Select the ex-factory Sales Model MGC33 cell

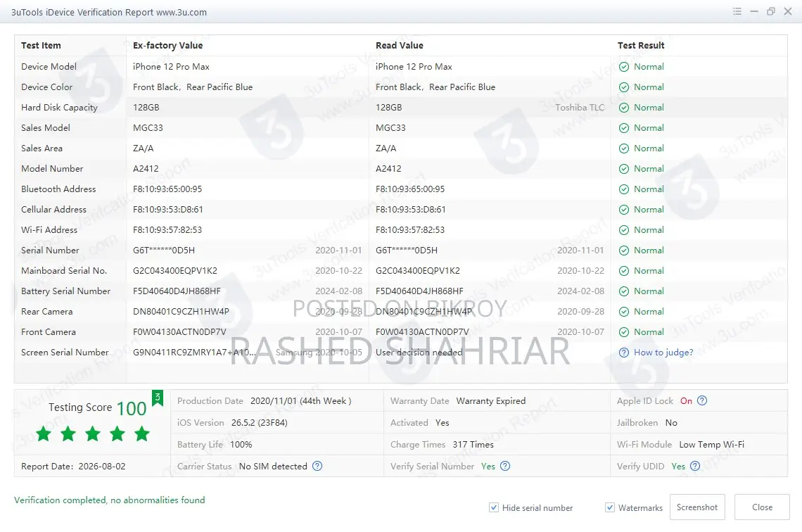(148, 128)
